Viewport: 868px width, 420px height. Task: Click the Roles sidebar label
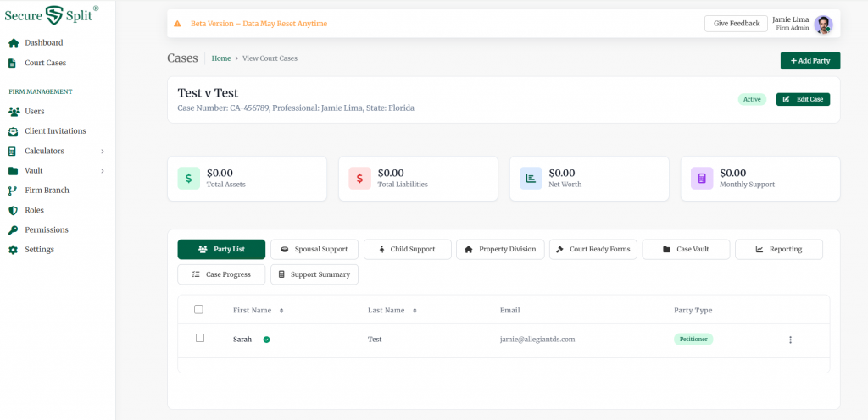click(x=34, y=211)
